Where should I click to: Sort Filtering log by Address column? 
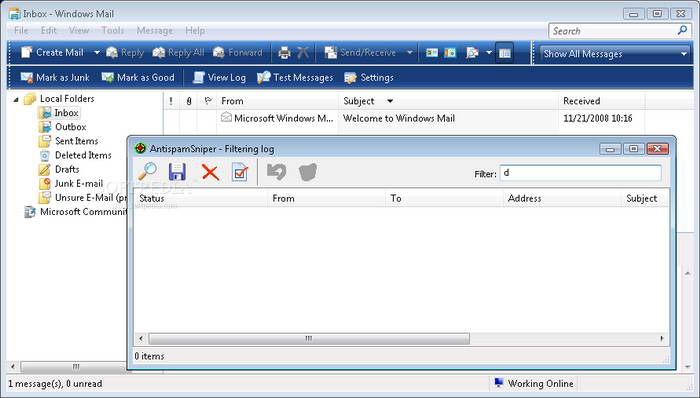pyautogui.click(x=562, y=198)
